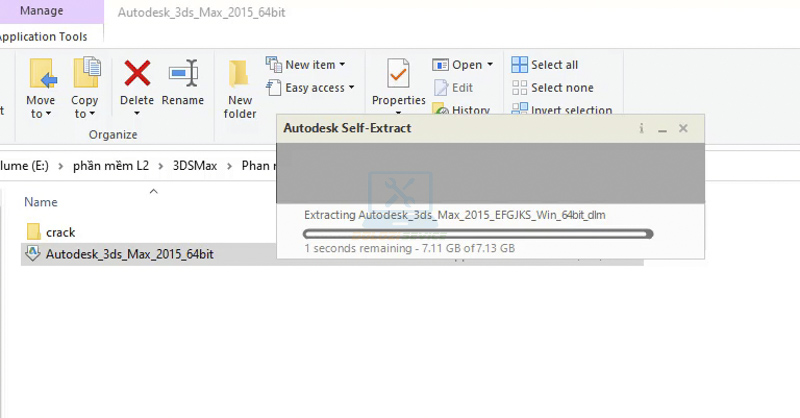Select the crack folder
Viewport: 800px width, 418px height.
click(60, 232)
